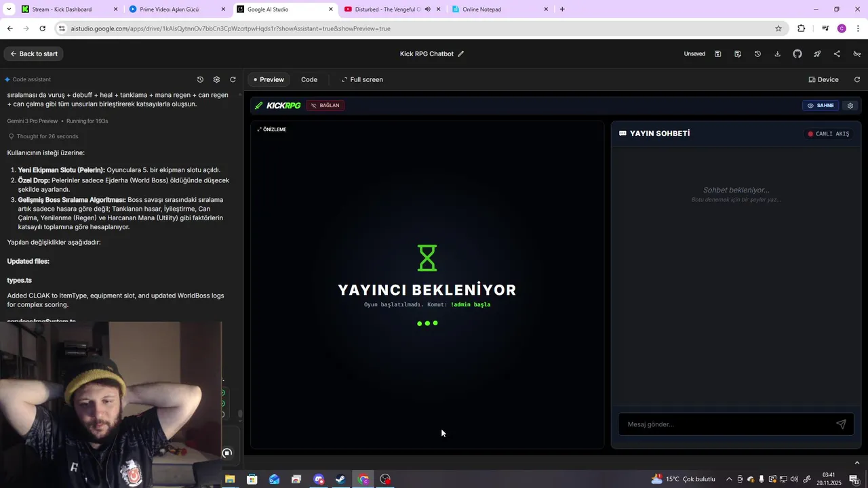Click the Unsaved status label

pos(694,54)
